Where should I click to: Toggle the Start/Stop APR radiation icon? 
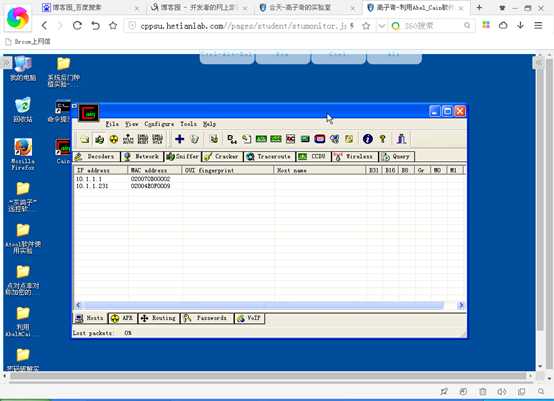(x=114, y=139)
